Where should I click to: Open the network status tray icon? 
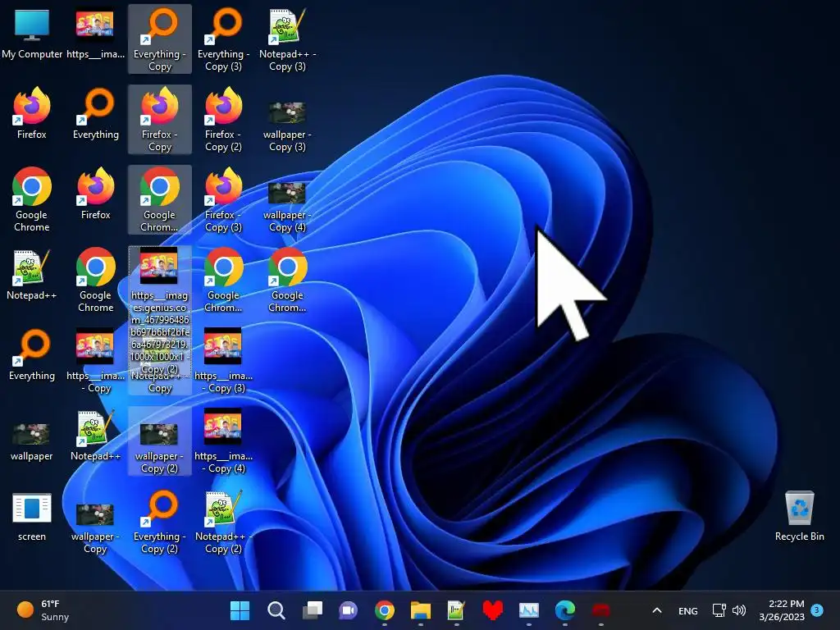(x=719, y=610)
